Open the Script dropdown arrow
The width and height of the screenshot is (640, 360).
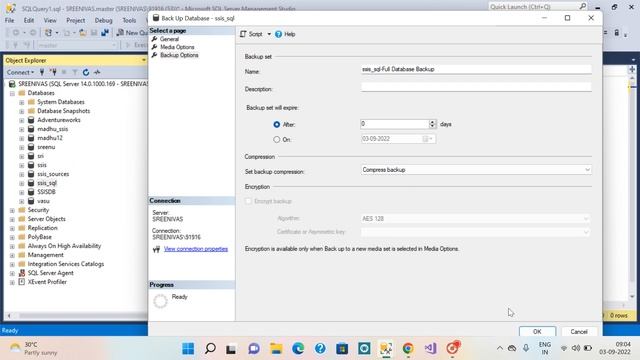coord(269,34)
